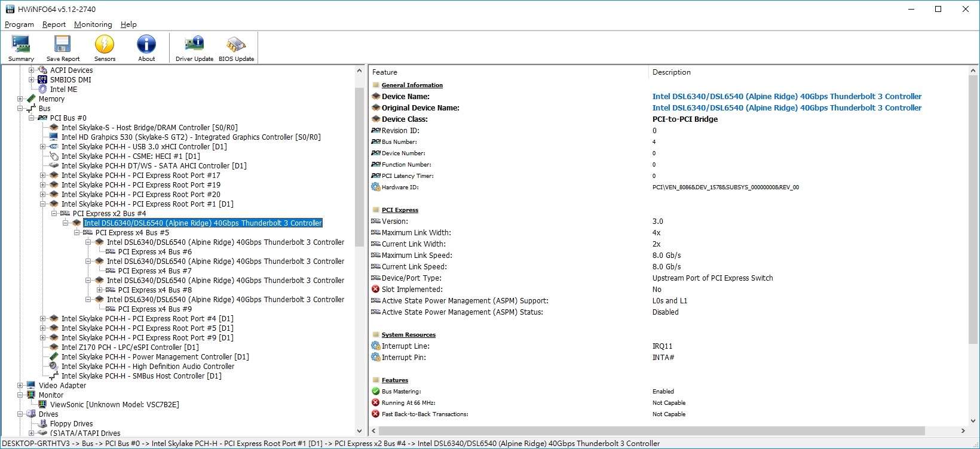
Task: Click the Memory module icon
Action: point(31,99)
